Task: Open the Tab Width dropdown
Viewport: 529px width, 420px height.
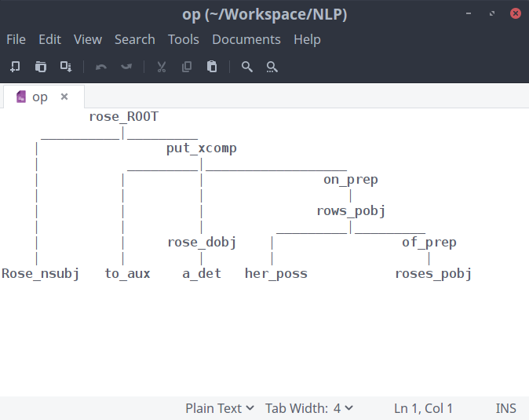Action: 309,408
